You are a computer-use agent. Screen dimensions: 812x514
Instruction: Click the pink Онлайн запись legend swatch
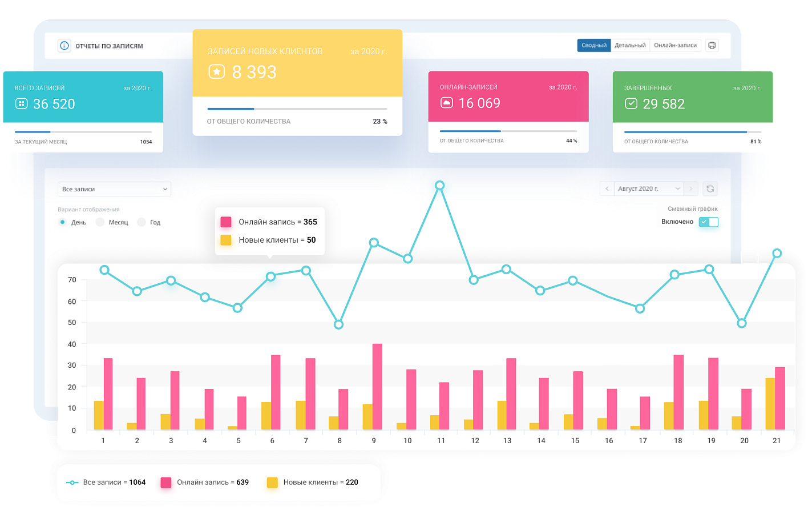click(x=166, y=483)
